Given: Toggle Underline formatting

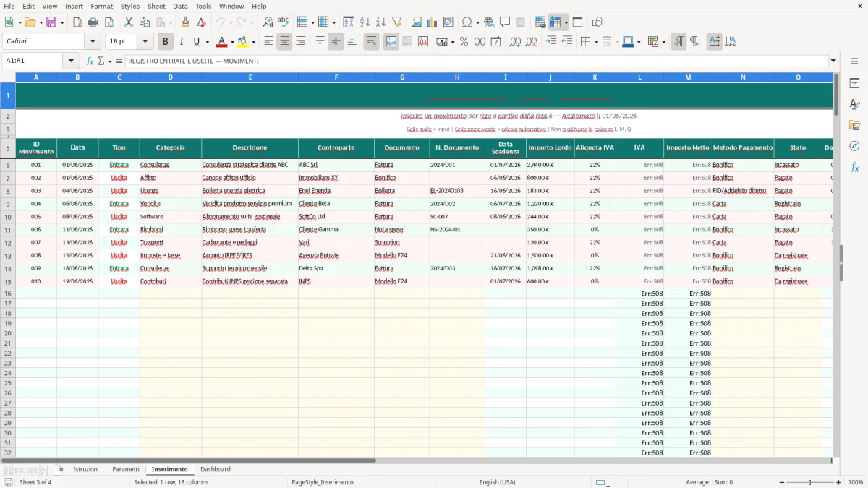Looking at the screenshot, I should click(x=196, y=42).
